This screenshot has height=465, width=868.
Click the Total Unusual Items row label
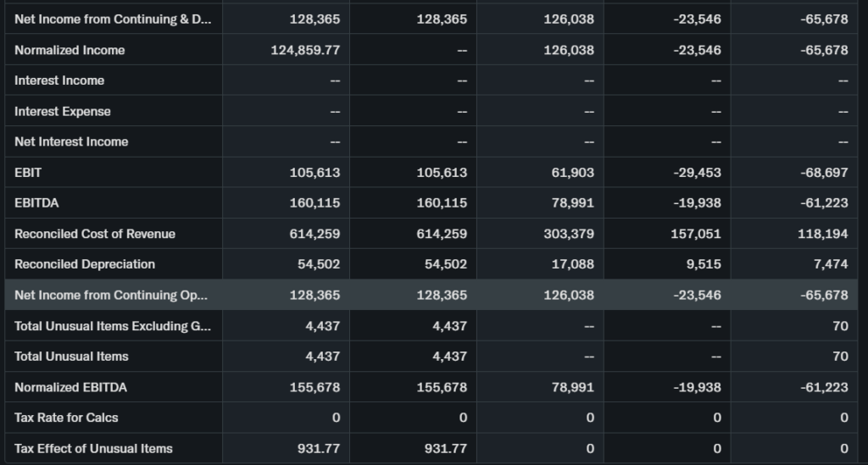click(x=71, y=357)
